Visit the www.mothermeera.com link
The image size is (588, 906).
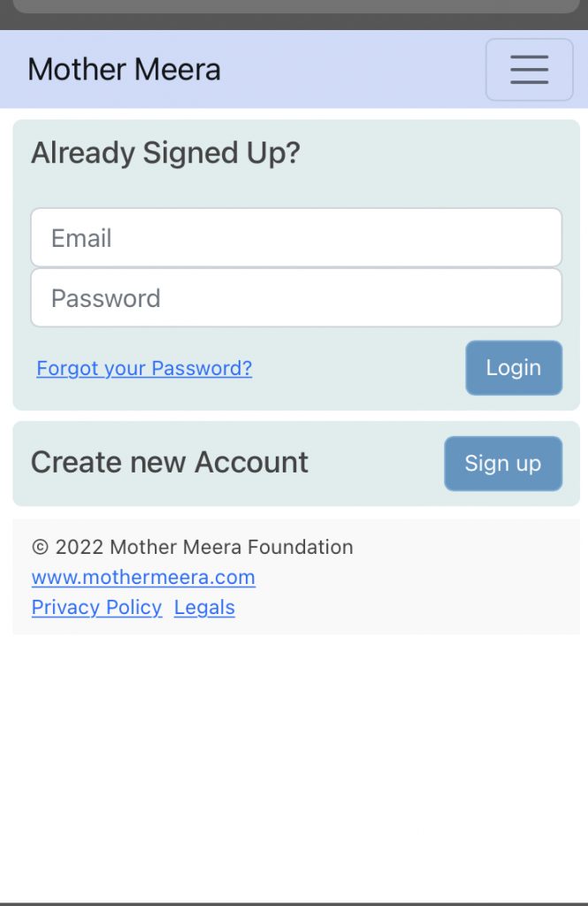click(x=143, y=577)
